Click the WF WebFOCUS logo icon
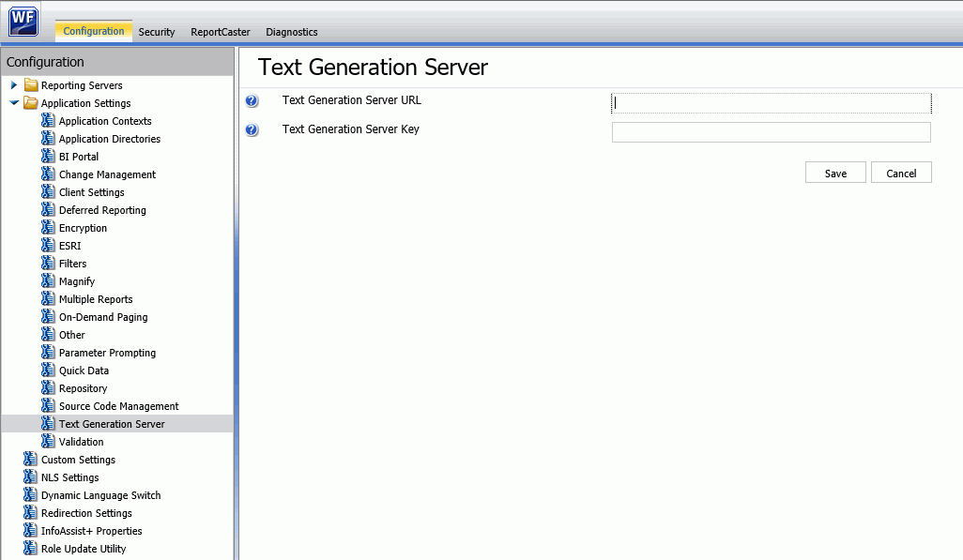 coord(23,23)
